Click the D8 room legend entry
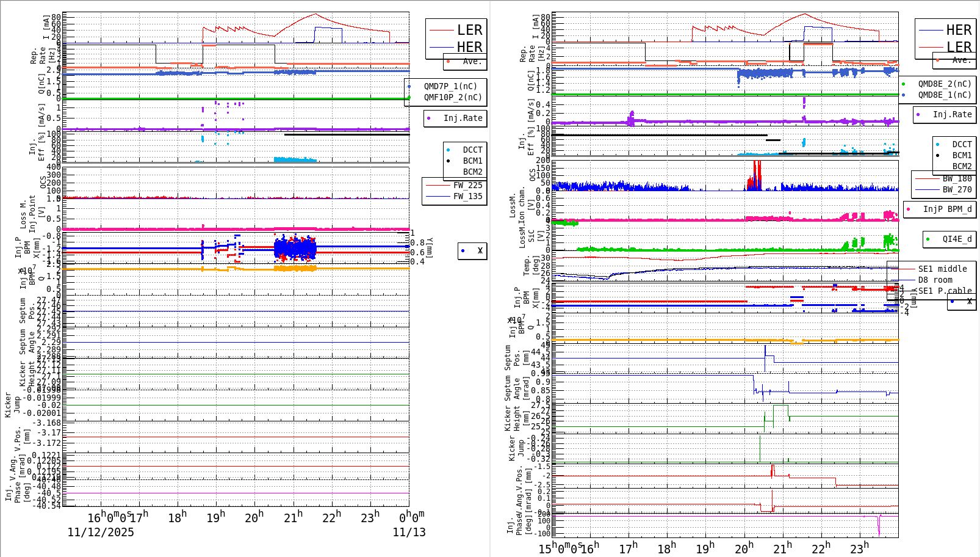 click(x=935, y=280)
